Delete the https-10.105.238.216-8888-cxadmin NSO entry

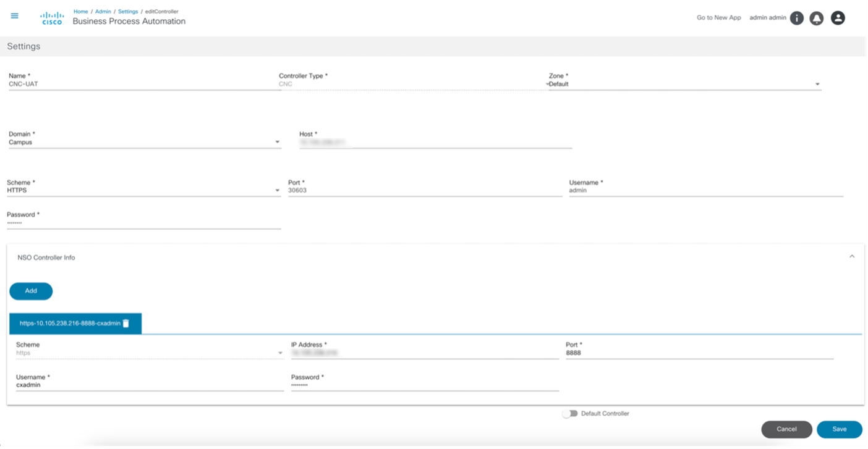(x=126, y=323)
